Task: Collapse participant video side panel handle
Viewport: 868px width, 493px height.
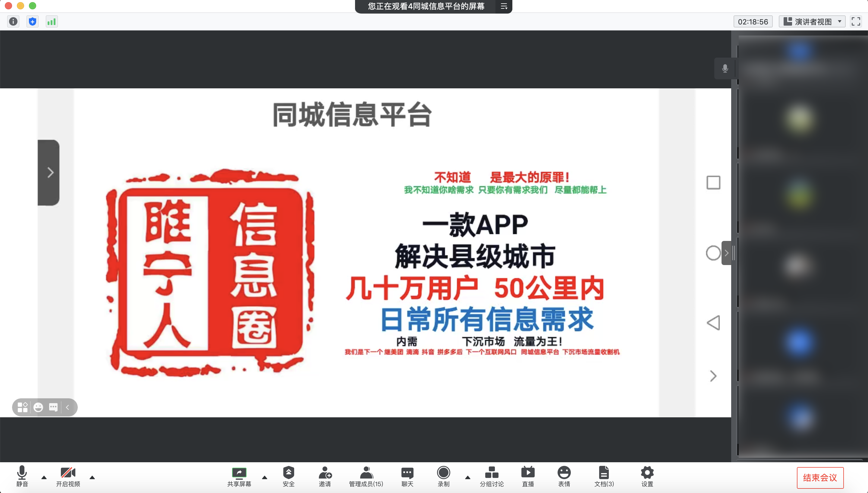Action: click(x=727, y=253)
